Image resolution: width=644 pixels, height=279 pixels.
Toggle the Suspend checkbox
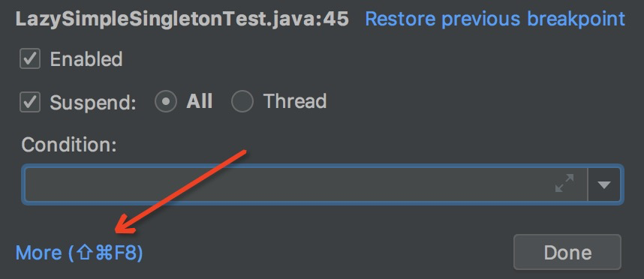pyautogui.click(x=30, y=102)
